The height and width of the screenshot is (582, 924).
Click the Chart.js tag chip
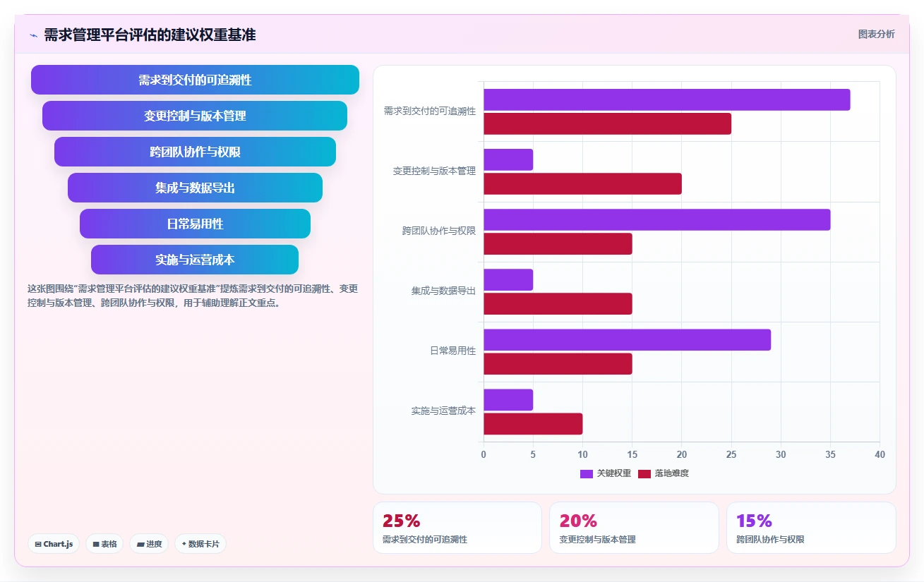pyautogui.click(x=54, y=544)
